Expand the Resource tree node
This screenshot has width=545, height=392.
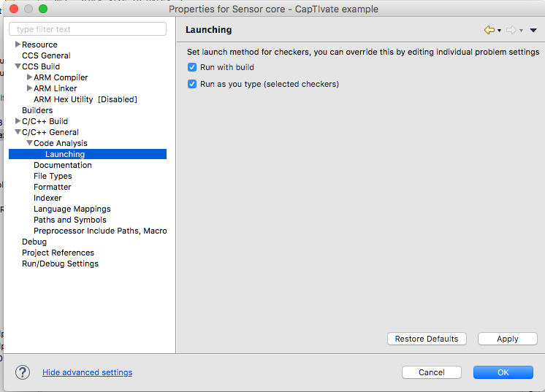coord(18,45)
